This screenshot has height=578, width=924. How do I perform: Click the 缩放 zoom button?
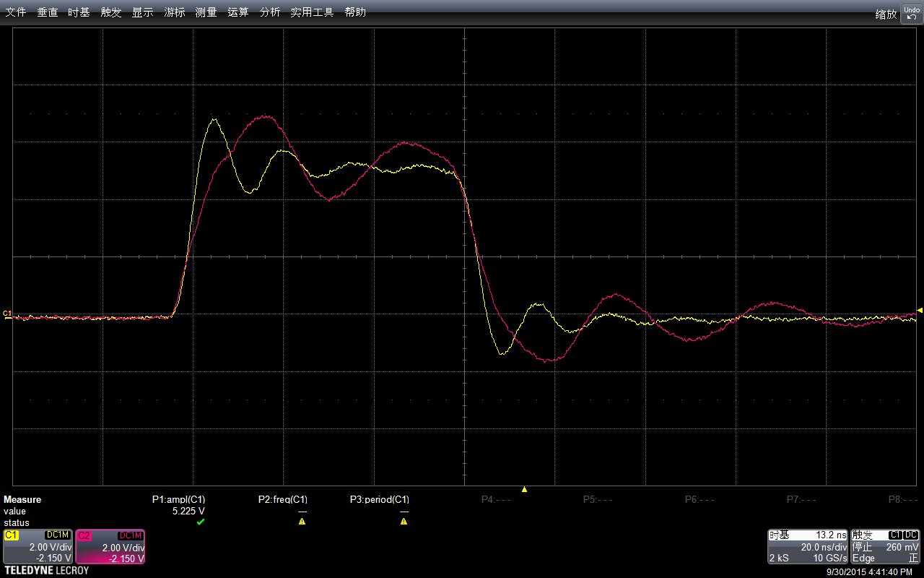(886, 14)
